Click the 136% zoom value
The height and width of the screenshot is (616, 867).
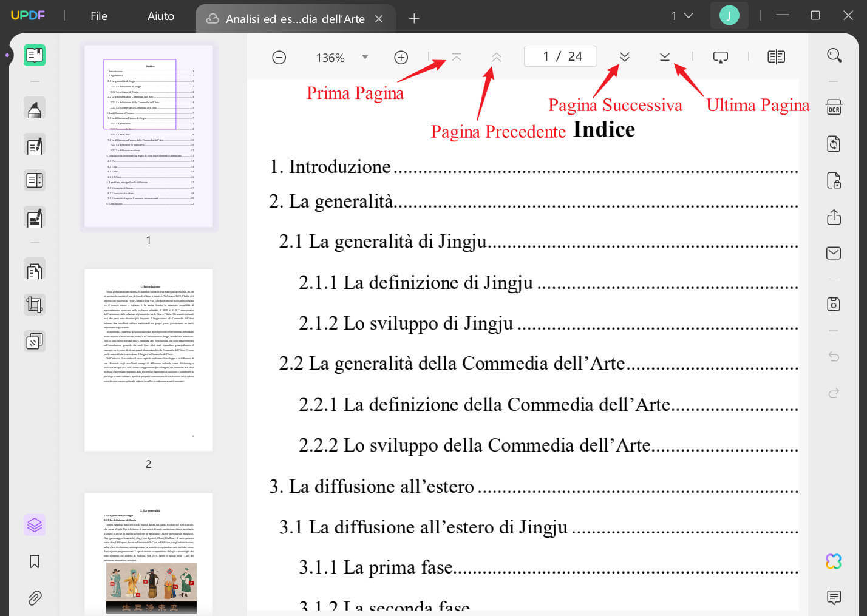330,58
